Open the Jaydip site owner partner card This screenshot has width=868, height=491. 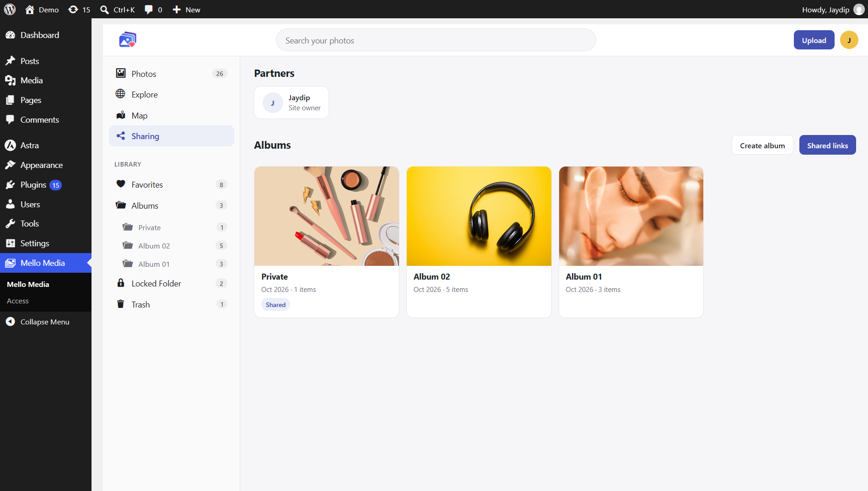tap(291, 103)
